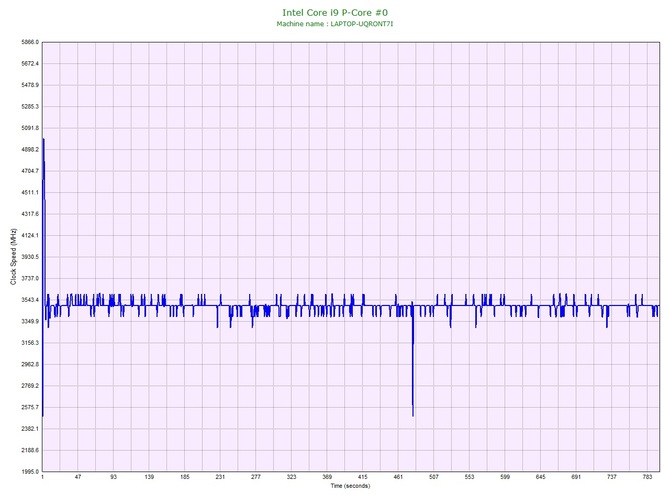Image resolution: width=670 pixels, height=503 pixels.
Task: Click the x-axis tick label 139
Action: (x=149, y=477)
